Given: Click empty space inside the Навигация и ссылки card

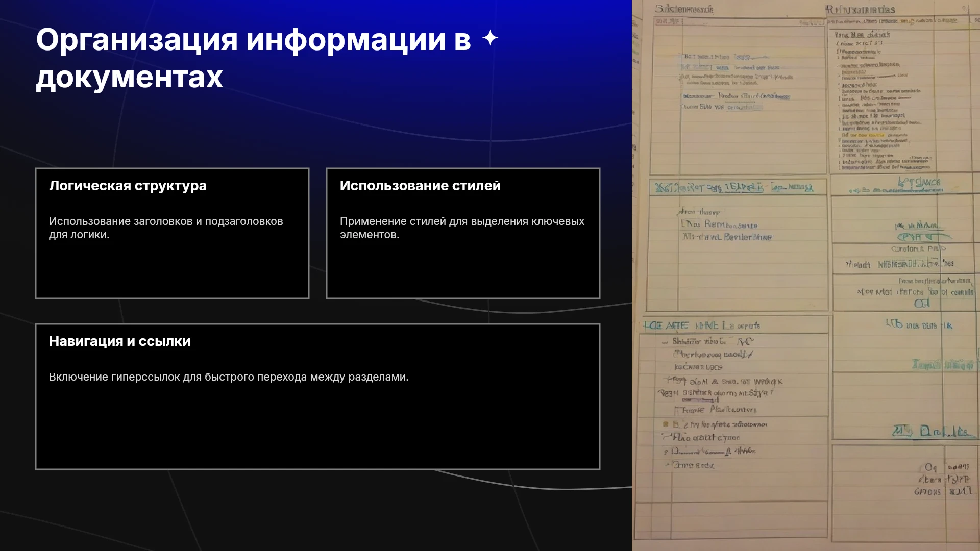Looking at the screenshot, I should click(317, 429).
